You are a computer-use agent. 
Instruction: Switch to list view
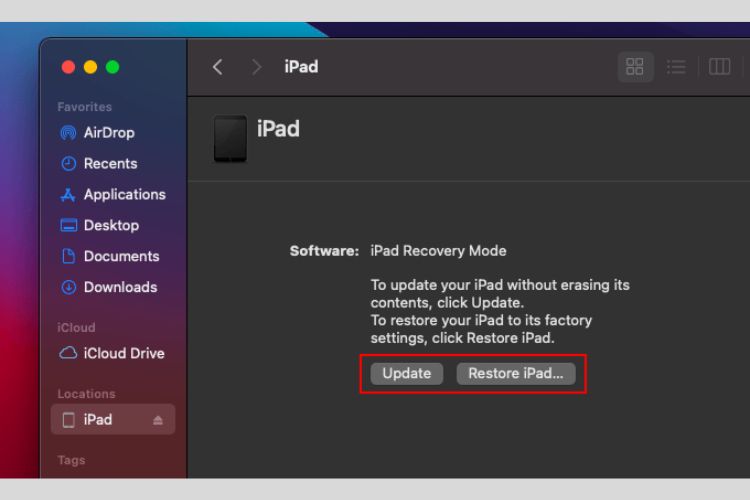tap(677, 67)
